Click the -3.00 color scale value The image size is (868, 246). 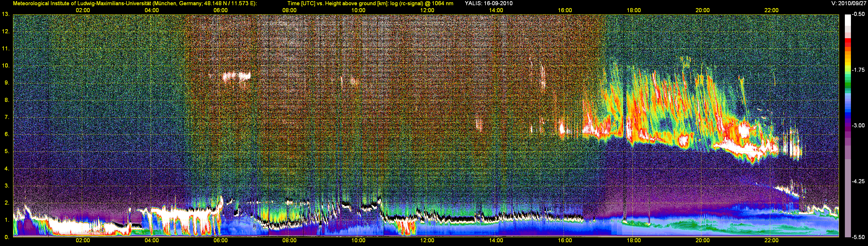point(858,125)
